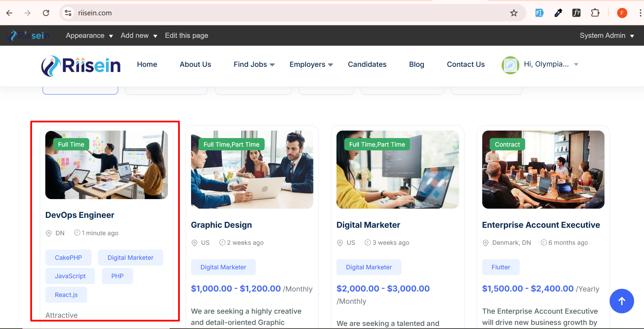View site information icon in address bar
The width and height of the screenshot is (644, 329).
pyautogui.click(x=68, y=13)
